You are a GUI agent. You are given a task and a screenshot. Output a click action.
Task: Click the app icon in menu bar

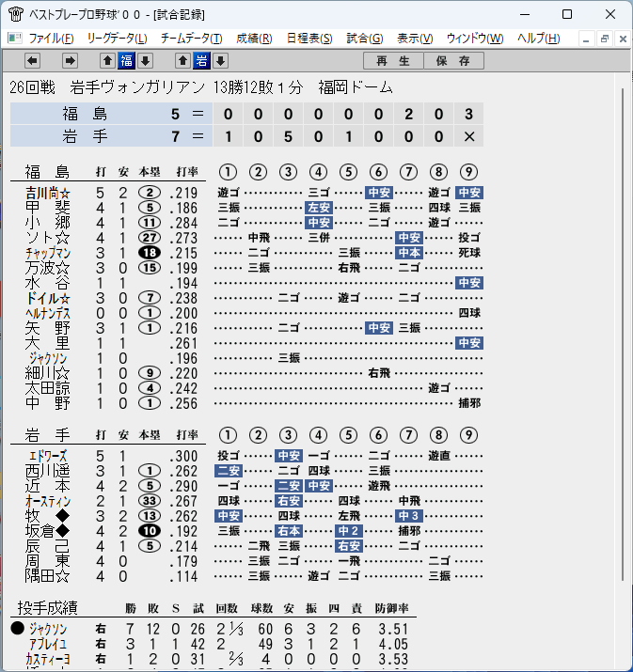click(15, 39)
